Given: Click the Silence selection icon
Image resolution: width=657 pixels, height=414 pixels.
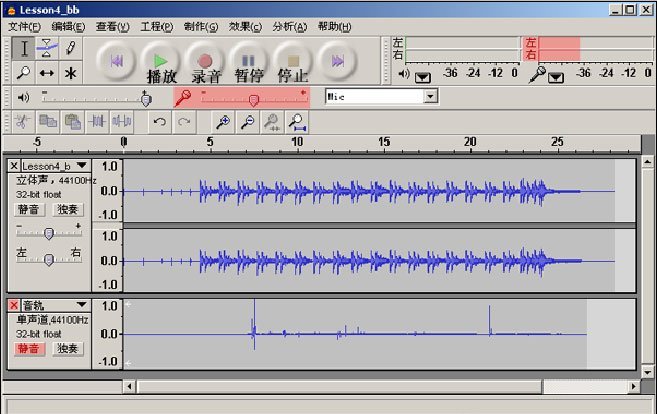Looking at the screenshot, I should (x=122, y=122).
